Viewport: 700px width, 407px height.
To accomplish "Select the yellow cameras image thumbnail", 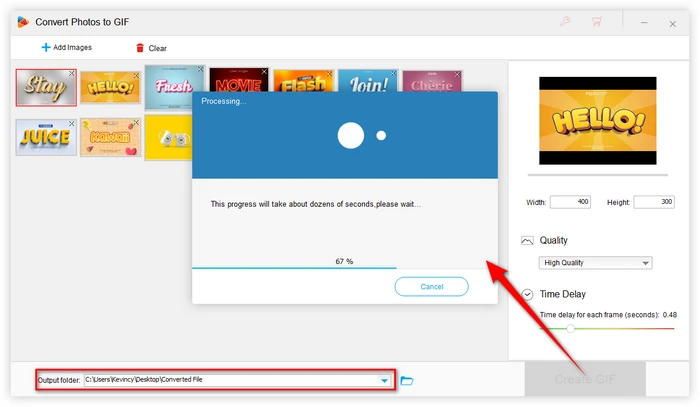I will click(168, 138).
